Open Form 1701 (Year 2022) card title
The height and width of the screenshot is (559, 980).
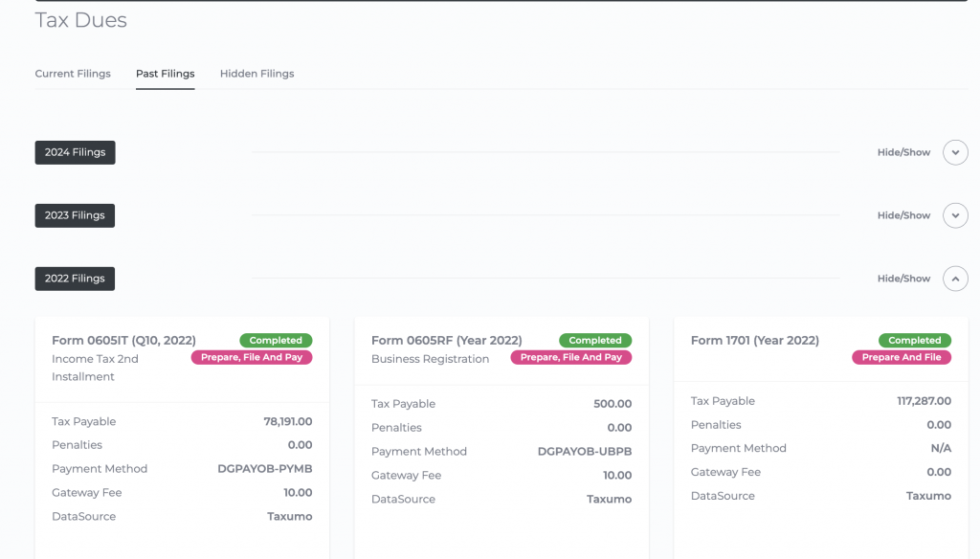[754, 341]
